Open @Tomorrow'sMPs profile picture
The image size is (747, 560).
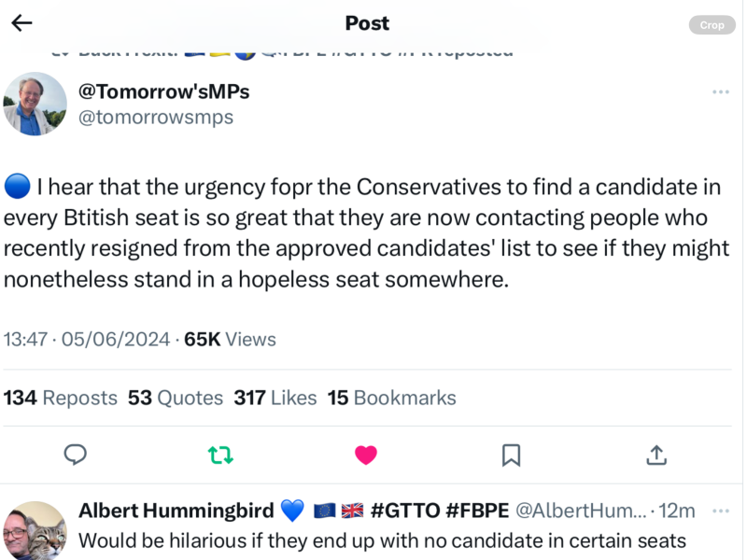[35, 104]
